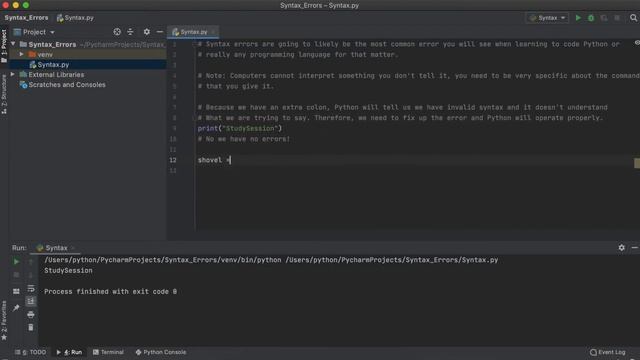Print the Run console output
This screenshot has height=360, width=640.
point(31,315)
